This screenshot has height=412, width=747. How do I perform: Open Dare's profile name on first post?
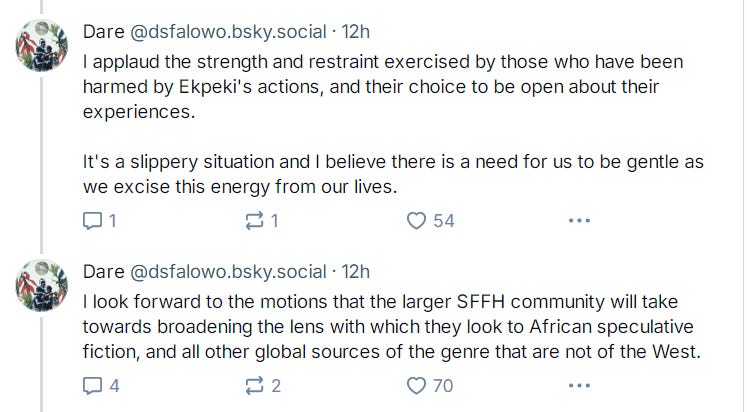click(105, 33)
